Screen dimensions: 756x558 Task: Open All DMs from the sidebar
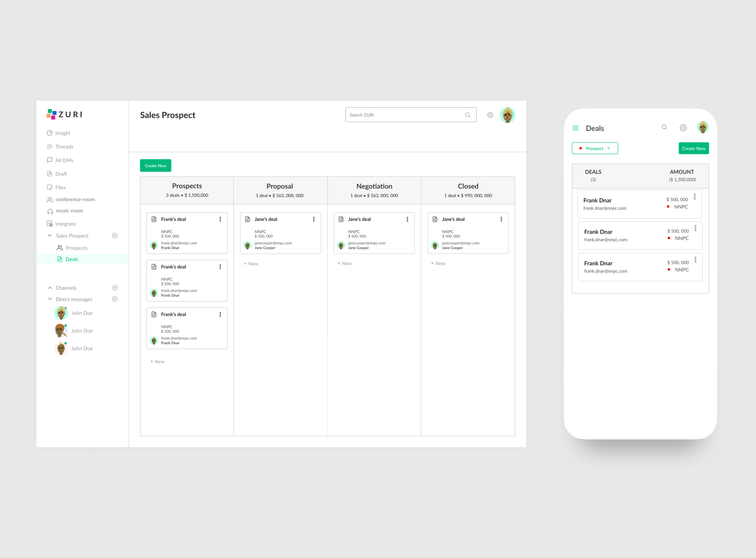(50, 160)
